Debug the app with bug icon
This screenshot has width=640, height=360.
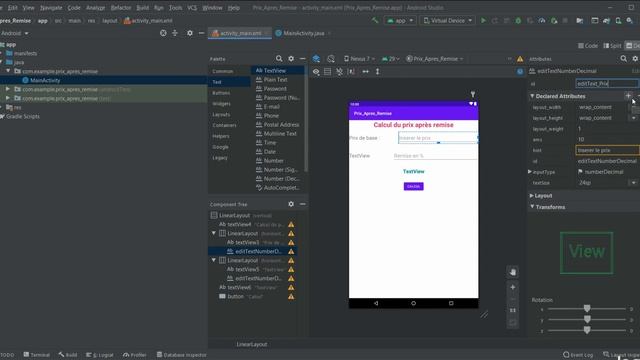pyautogui.click(x=518, y=20)
